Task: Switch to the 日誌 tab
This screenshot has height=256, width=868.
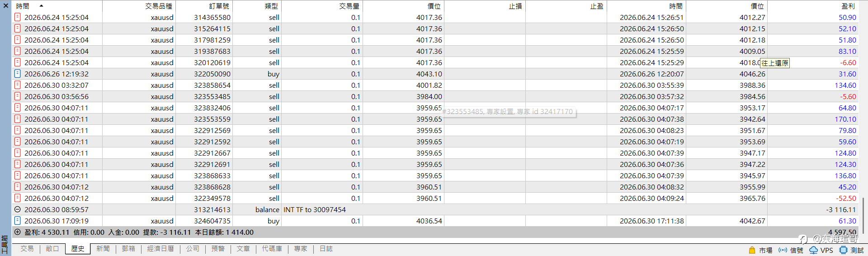Action: pyautogui.click(x=326, y=249)
